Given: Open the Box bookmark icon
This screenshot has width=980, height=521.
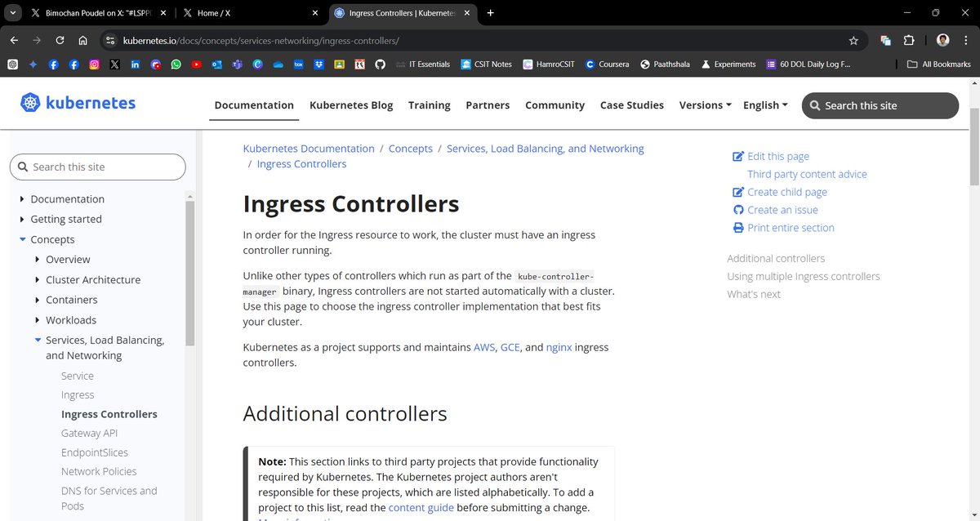Looking at the screenshot, I should coord(299,65).
